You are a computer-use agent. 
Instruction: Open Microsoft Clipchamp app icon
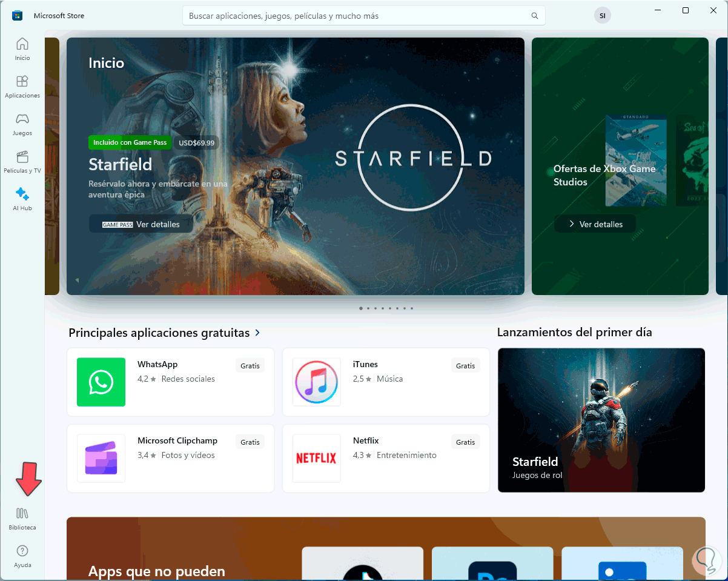click(101, 458)
